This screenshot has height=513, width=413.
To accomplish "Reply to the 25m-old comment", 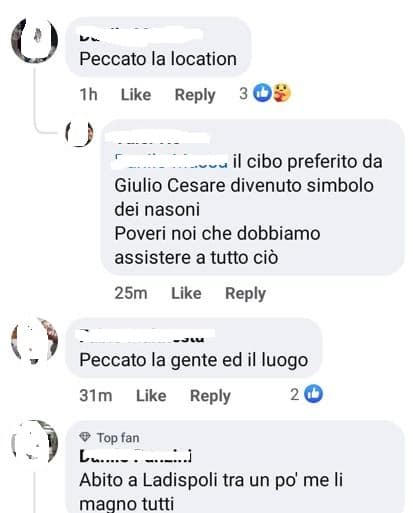I will click(245, 294).
